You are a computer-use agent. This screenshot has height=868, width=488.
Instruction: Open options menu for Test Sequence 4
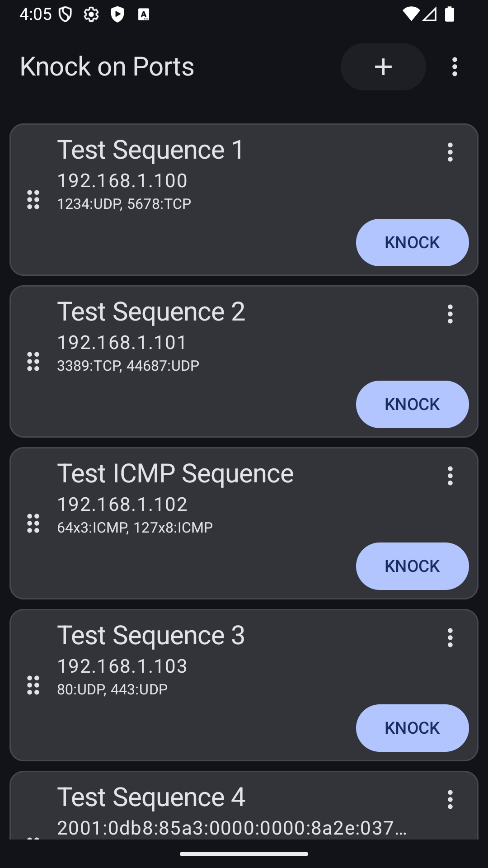click(450, 799)
